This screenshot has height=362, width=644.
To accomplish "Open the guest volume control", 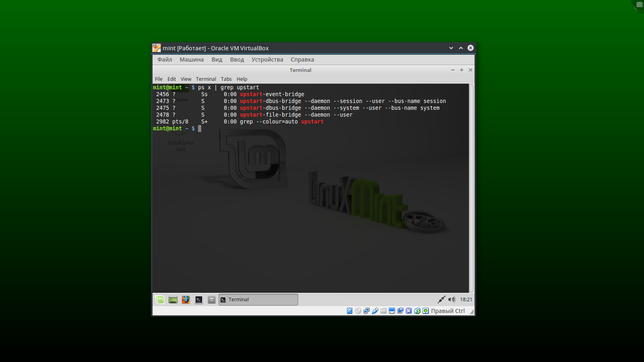I will coord(452,300).
